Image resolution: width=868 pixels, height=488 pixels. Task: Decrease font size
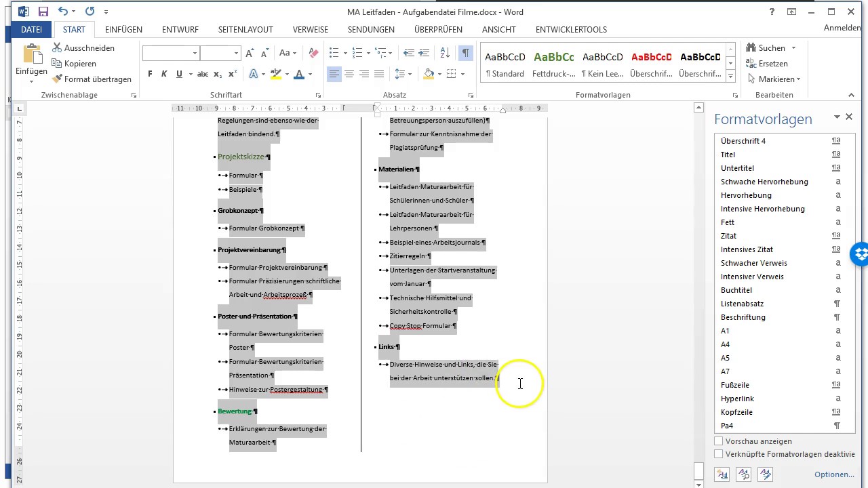[x=265, y=53]
